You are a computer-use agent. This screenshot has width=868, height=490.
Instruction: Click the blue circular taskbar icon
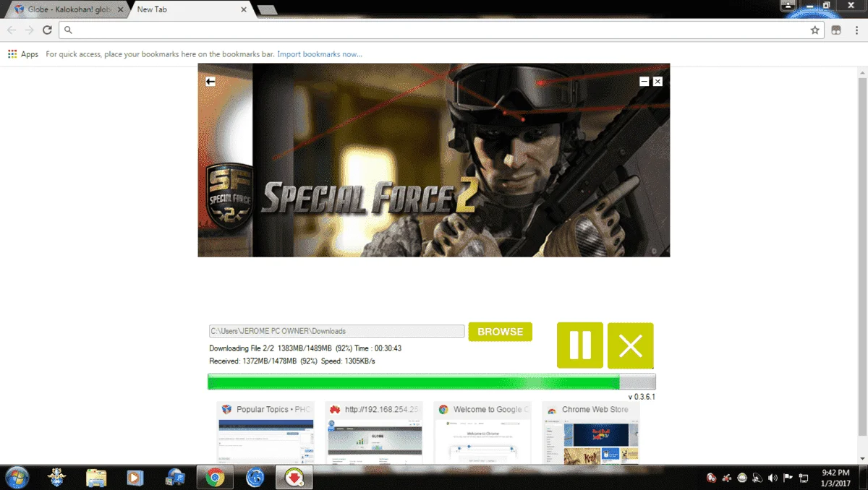click(x=255, y=477)
